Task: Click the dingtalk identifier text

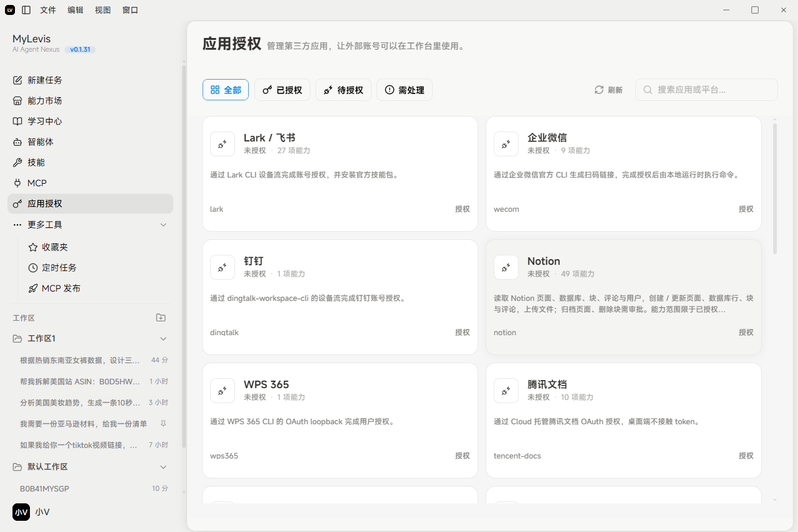Action: pyautogui.click(x=224, y=333)
